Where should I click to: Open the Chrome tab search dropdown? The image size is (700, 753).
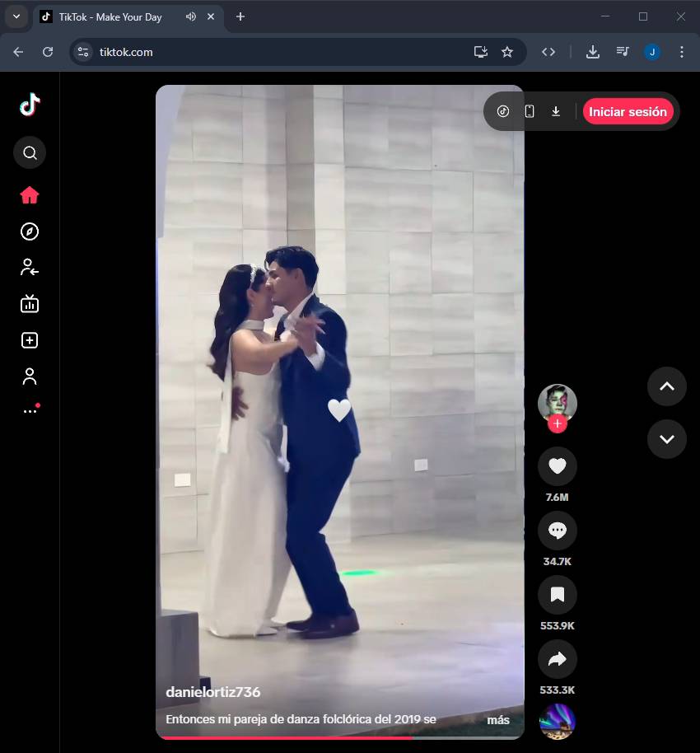16,16
